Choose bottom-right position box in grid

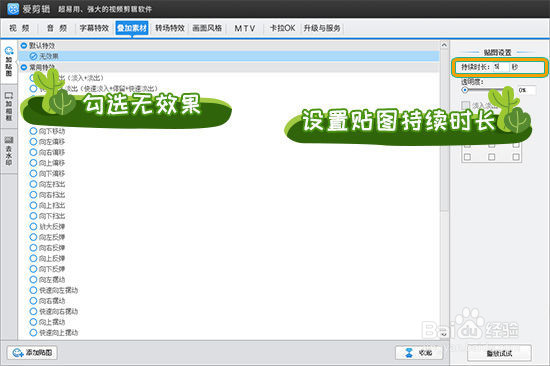[516, 157]
